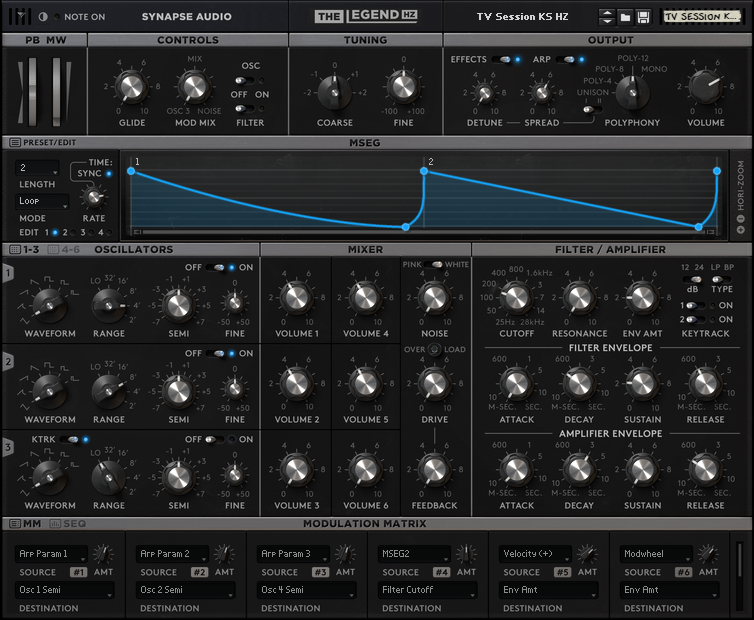Open slot #4 source MSEG2 dropdown
Image resolution: width=754 pixels, height=620 pixels.
tap(414, 554)
